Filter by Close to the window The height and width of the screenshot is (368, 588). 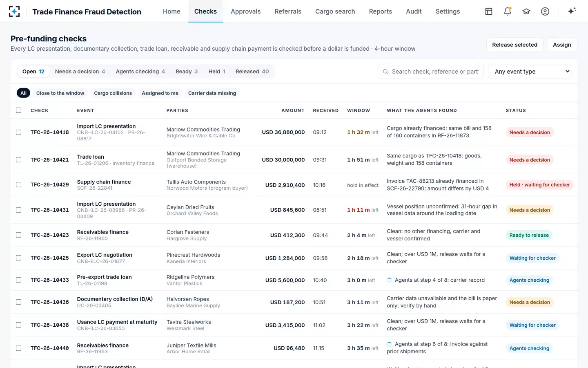pyautogui.click(x=60, y=93)
